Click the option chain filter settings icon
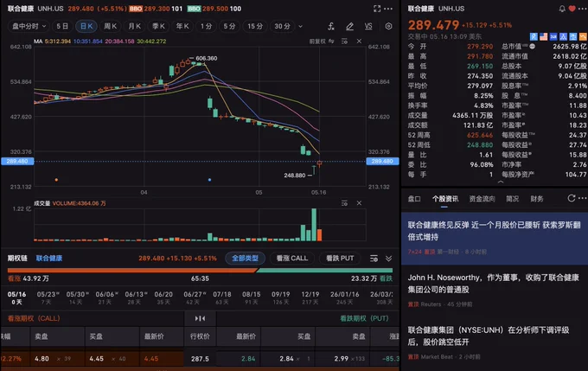Screen dimensions: 588x371 pos(374,259)
